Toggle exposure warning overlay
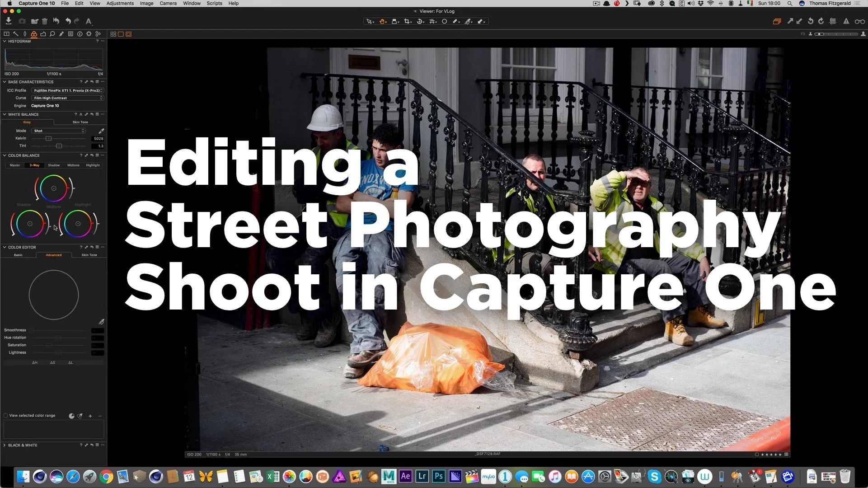The height and width of the screenshot is (488, 868). tap(846, 21)
